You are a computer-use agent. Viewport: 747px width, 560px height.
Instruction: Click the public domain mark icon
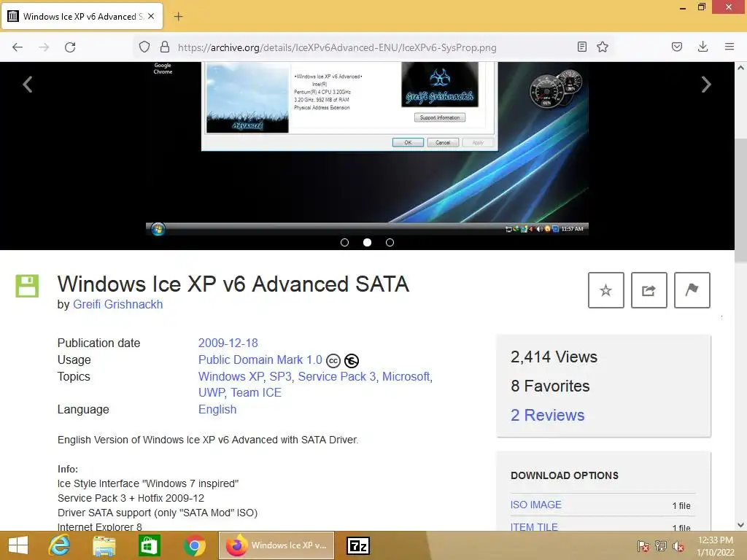pos(352,361)
